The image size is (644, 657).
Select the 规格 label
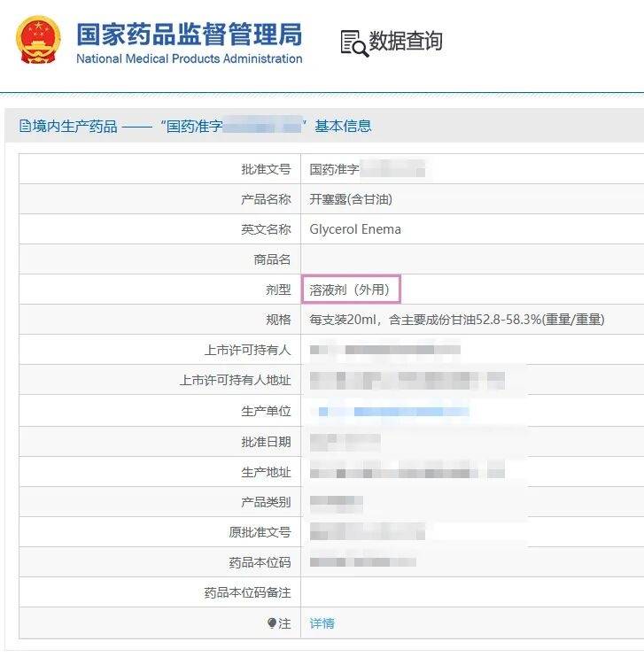[x=278, y=320]
